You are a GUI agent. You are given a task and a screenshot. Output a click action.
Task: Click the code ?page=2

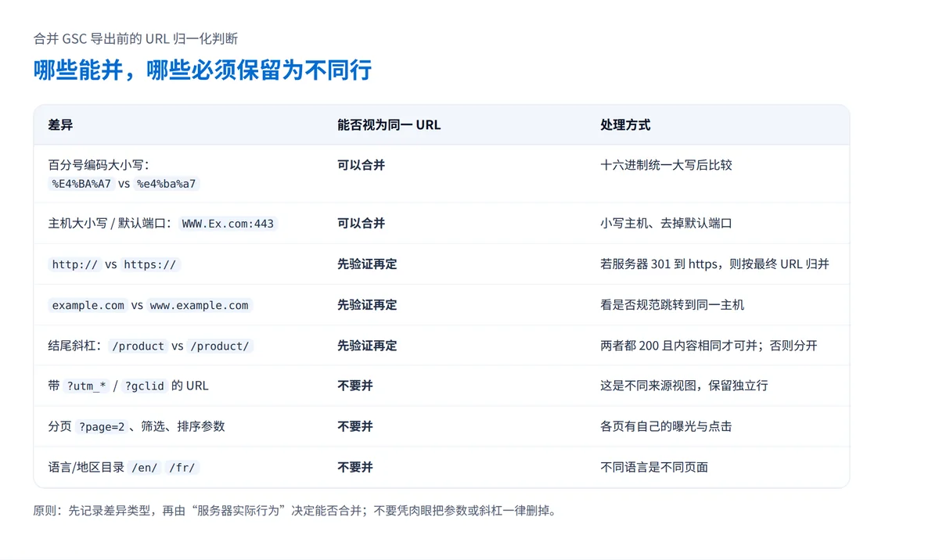[x=101, y=427]
